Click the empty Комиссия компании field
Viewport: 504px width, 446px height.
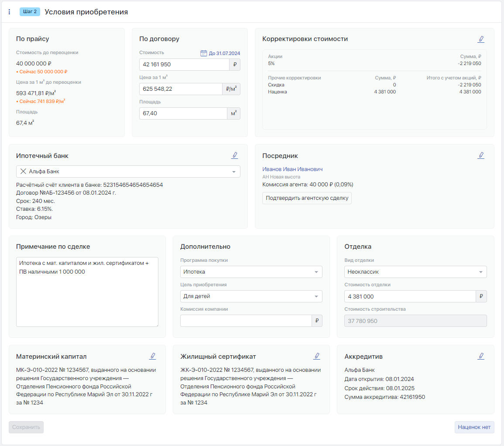(x=246, y=321)
